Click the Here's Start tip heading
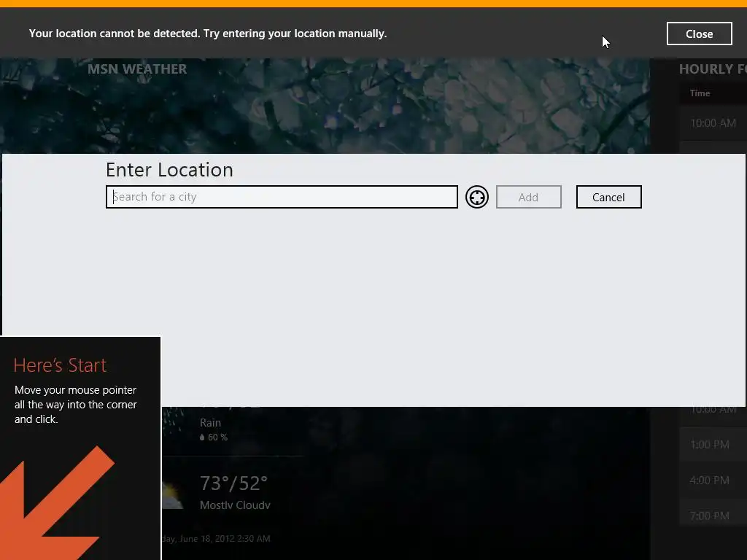This screenshot has height=560, width=747. point(60,365)
